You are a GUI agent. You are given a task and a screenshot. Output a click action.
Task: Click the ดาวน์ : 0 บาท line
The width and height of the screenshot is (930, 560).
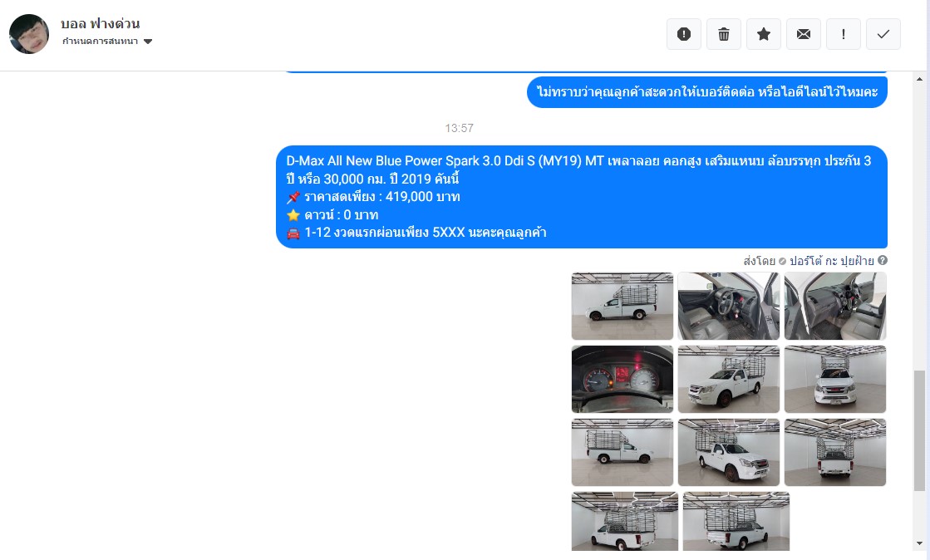332,214
